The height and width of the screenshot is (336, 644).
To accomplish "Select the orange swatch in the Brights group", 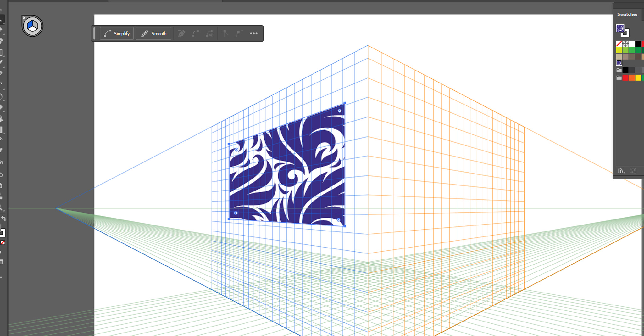I will tap(632, 77).
